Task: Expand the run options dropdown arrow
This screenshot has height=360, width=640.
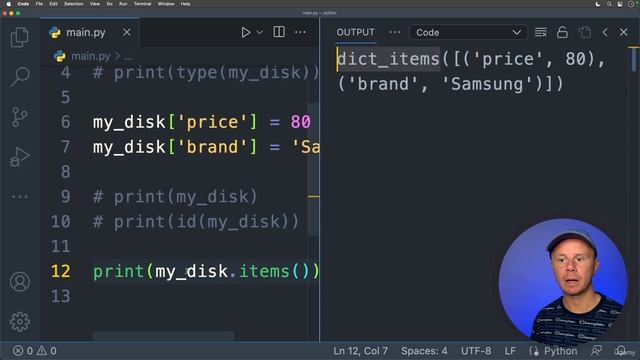Action: pos(260,32)
